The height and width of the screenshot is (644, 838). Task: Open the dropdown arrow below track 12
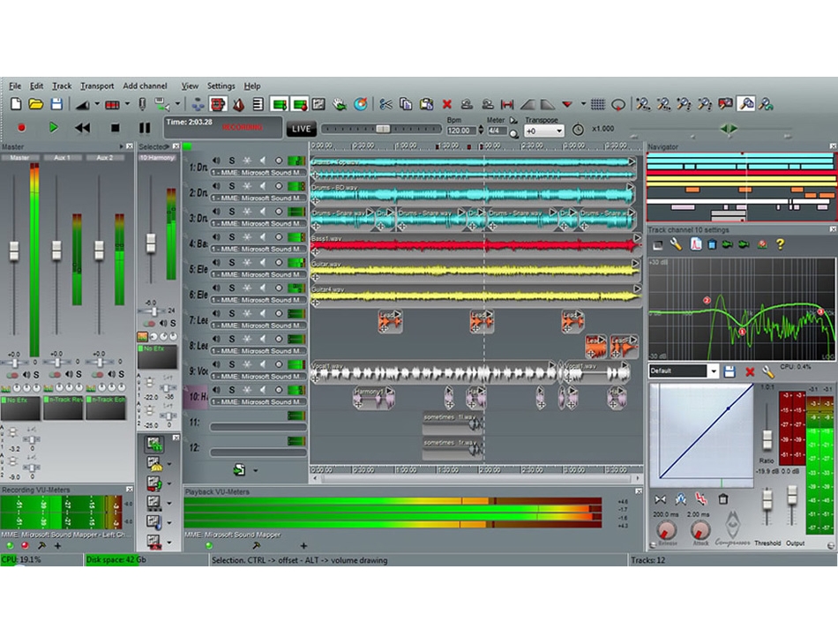(x=256, y=471)
